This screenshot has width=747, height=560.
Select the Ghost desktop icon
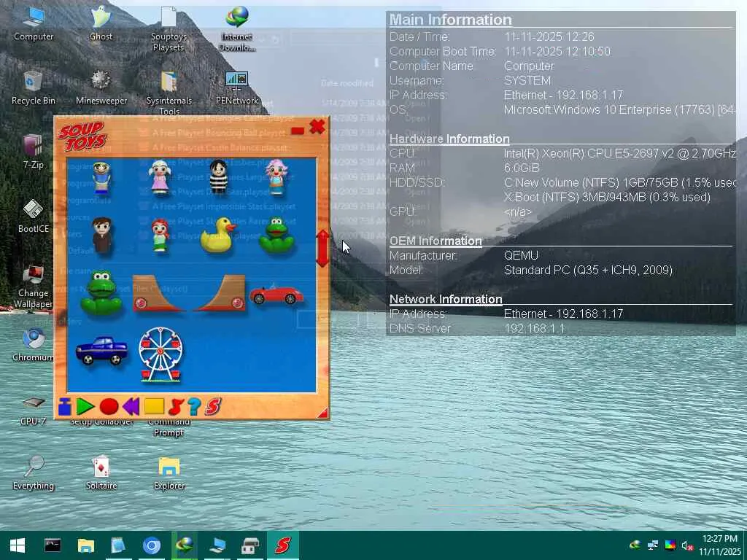[101, 24]
